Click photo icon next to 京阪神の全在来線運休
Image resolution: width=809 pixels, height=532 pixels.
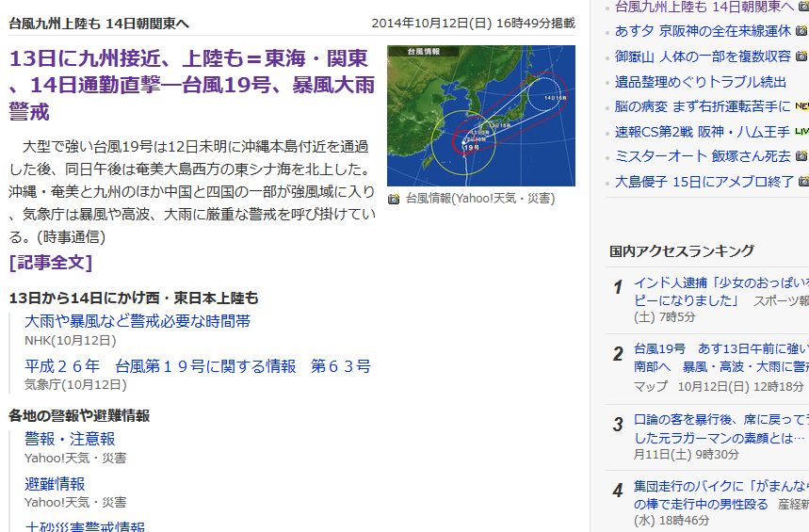801,31
